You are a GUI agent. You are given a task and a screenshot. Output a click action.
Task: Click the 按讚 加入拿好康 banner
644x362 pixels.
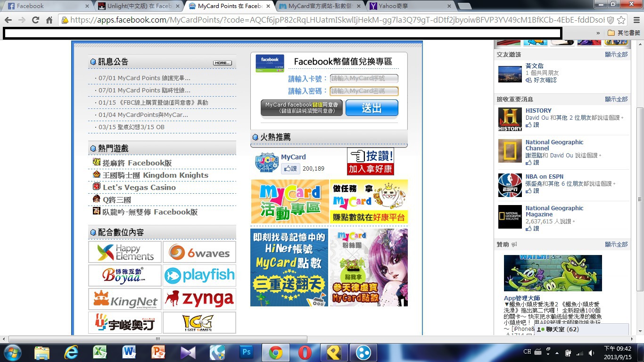click(x=371, y=161)
